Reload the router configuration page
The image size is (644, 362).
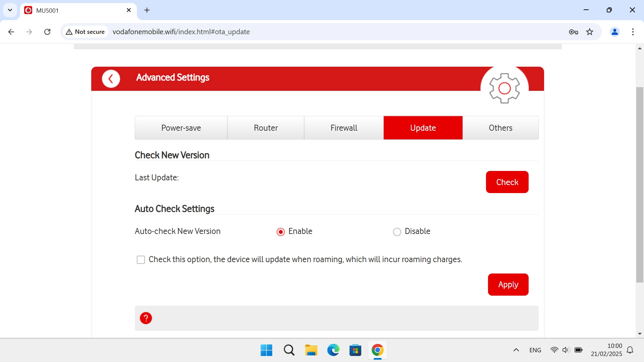47,32
